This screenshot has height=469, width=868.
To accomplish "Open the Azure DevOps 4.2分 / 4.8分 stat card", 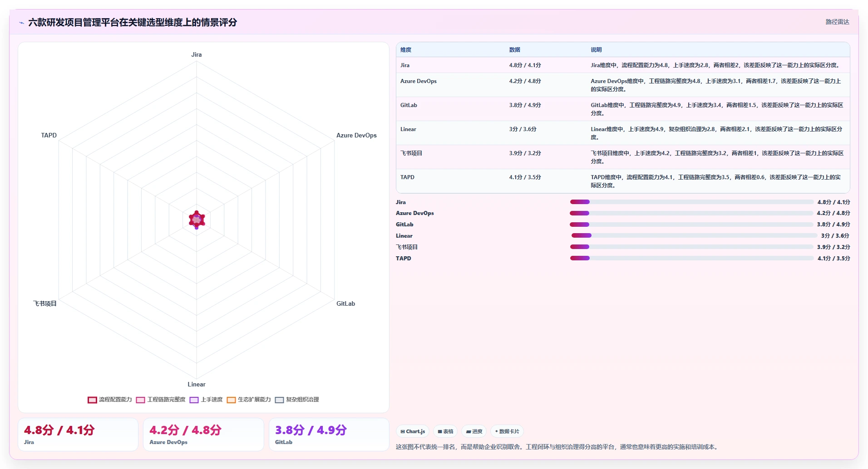I will pos(203,435).
